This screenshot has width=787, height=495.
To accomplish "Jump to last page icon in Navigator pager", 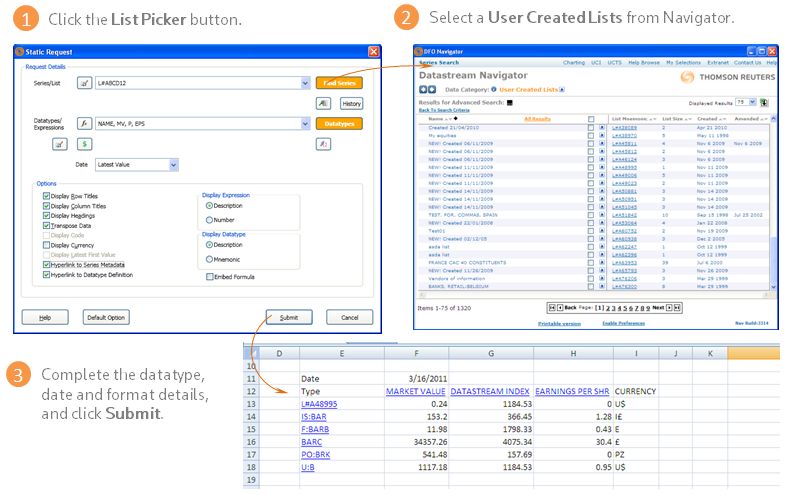I will coord(677,308).
